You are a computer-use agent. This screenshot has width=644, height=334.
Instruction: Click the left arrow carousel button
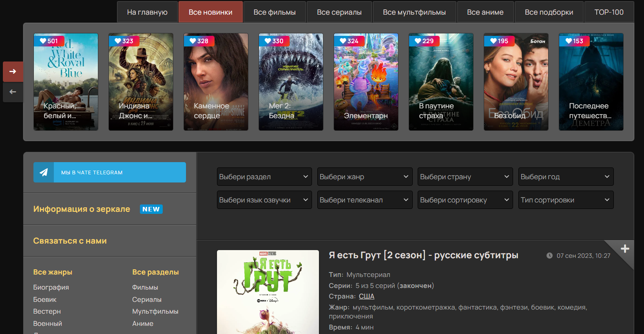[x=13, y=92]
